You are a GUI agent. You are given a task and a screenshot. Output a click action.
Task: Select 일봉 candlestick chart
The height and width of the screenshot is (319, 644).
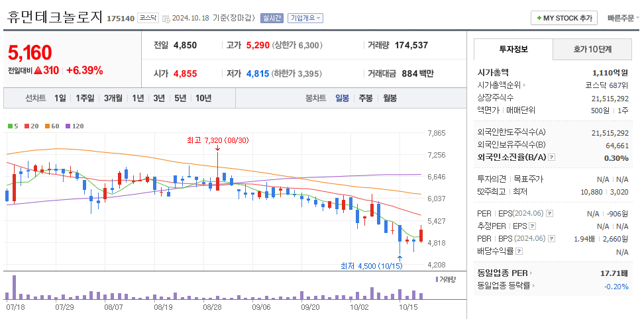tap(342, 99)
